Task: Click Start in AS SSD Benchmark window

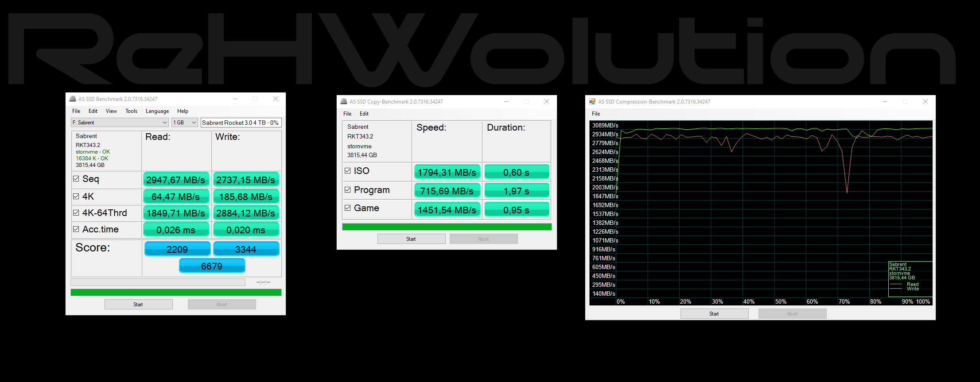Action: point(139,305)
